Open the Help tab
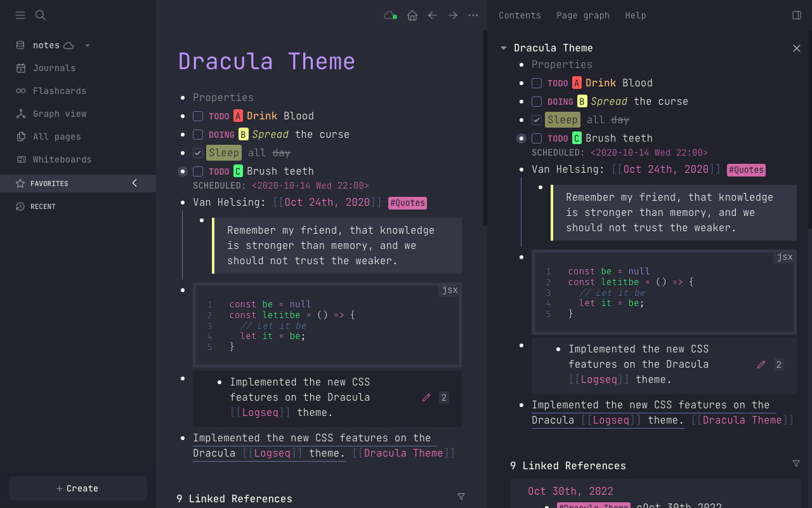Screen dimensions: 812x508 click(x=635, y=15)
